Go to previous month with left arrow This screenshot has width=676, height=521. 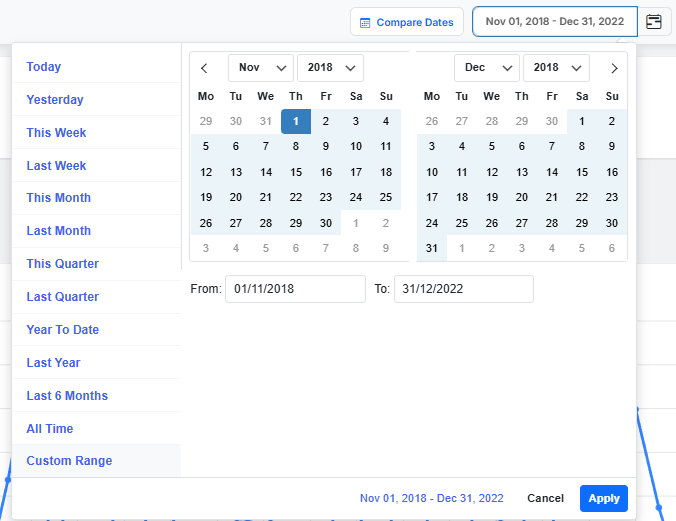click(x=205, y=68)
